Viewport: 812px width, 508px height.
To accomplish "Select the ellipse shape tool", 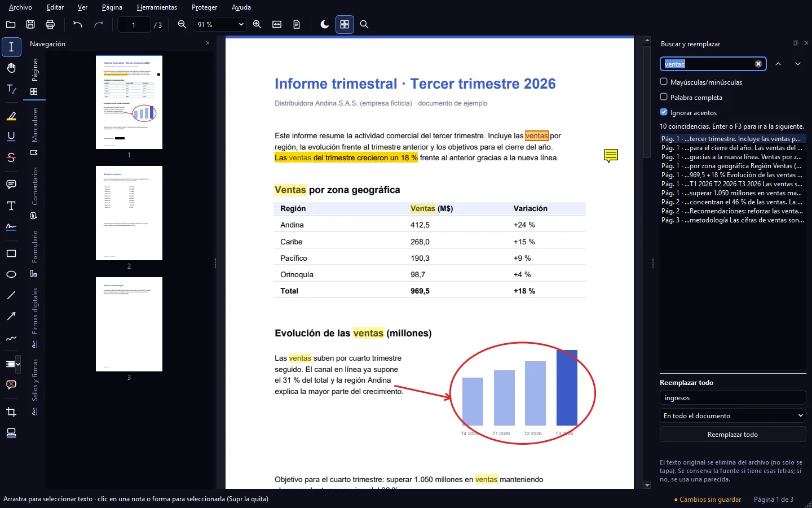I will click(x=11, y=274).
